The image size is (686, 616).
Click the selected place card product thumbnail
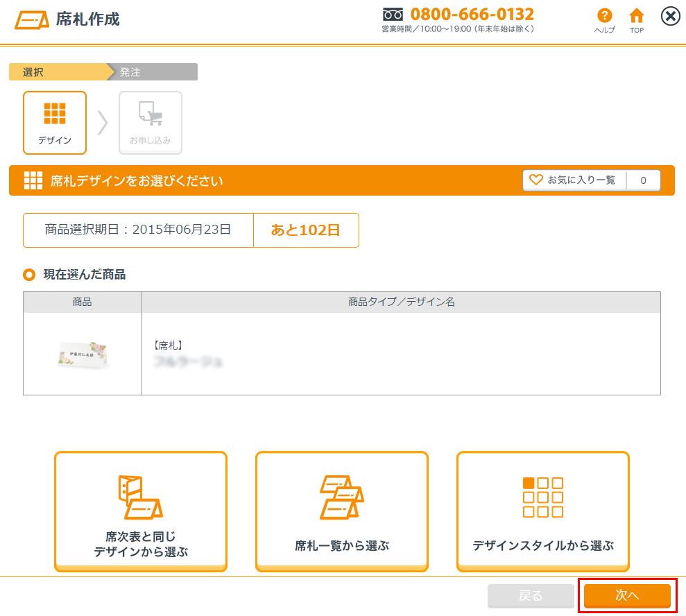coord(83,354)
